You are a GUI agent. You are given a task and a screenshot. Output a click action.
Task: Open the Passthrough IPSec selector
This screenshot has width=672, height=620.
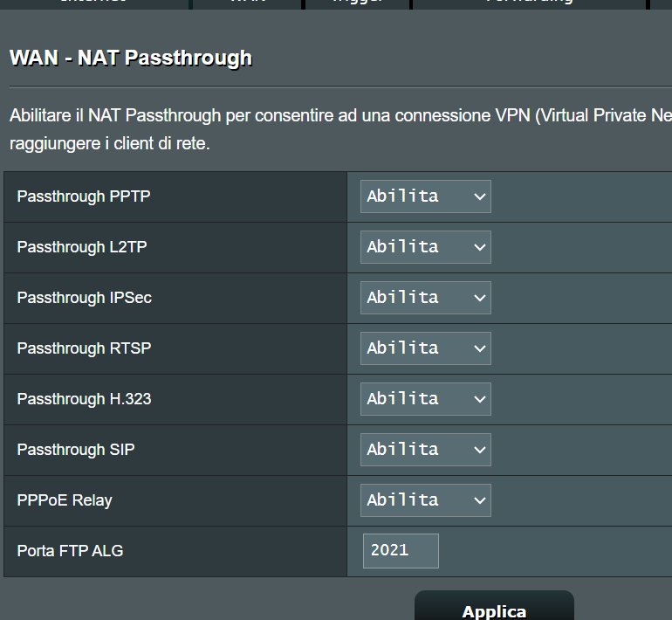pyautogui.click(x=426, y=298)
